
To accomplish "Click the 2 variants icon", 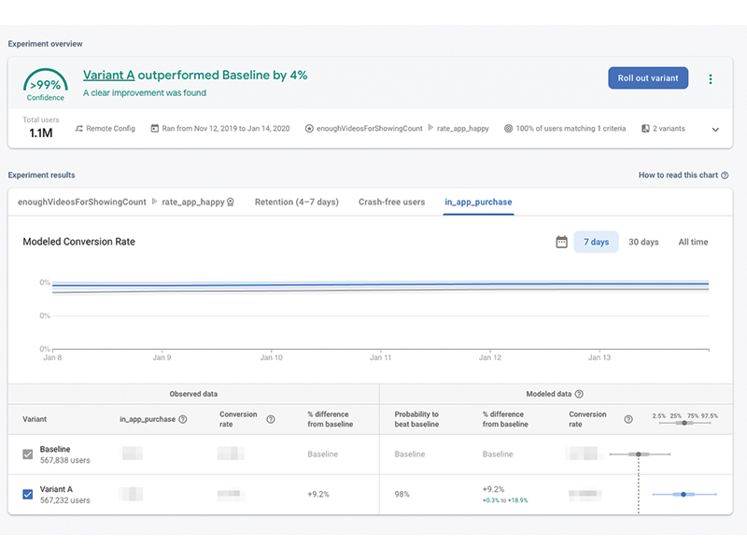I will pos(645,129).
